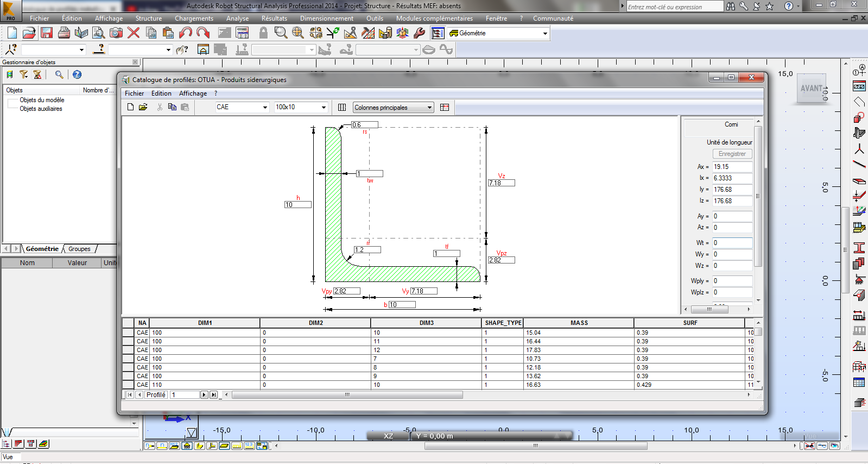The width and height of the screenshot is (868, 464).
Task: Click the zoom all view icon
Action: pyautogui.click(x=298, y=33)
